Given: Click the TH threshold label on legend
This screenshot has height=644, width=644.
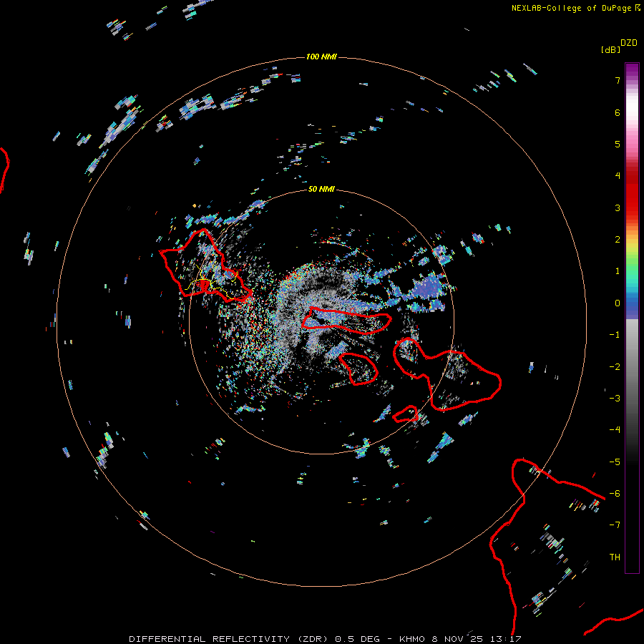Looking at the screenshot, I should [x=615, y=557].
